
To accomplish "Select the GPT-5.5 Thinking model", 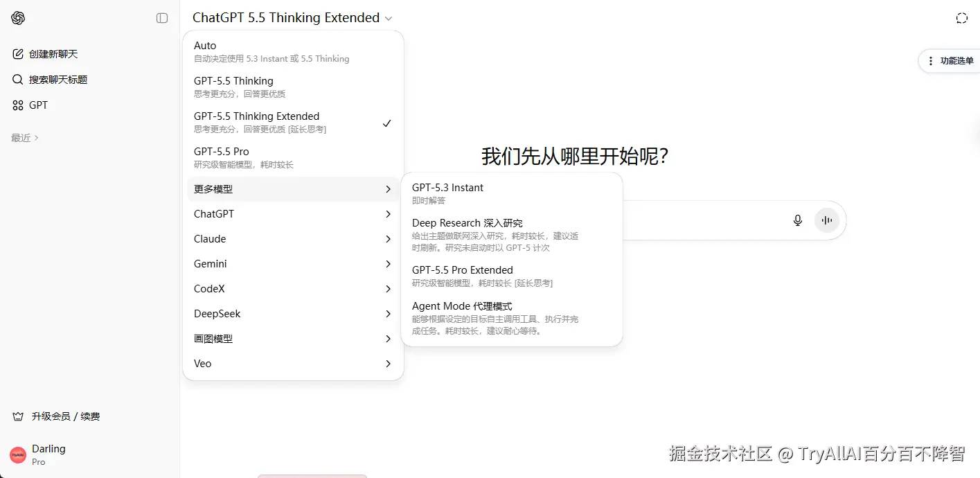I will coord(293,87).
